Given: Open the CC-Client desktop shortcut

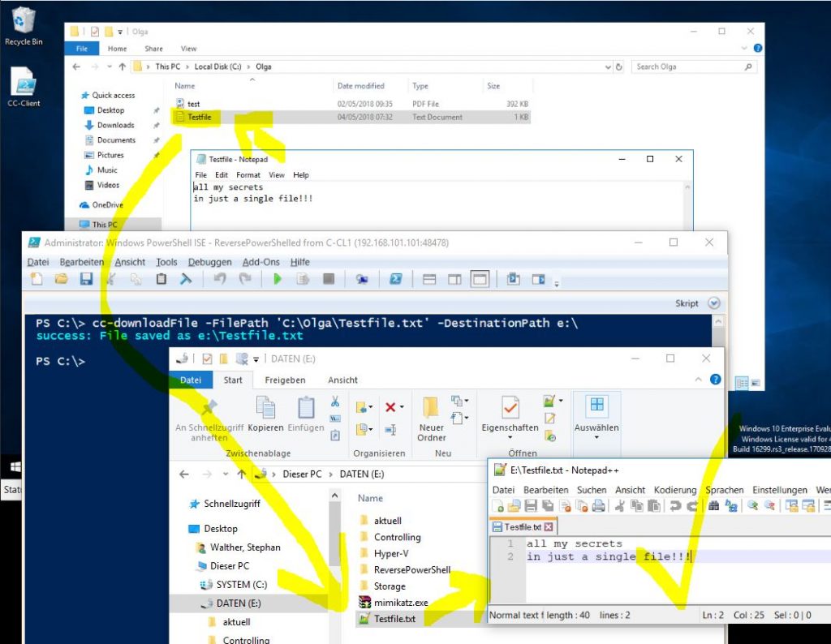Looking at the screenshot, I should coord(24,86).
